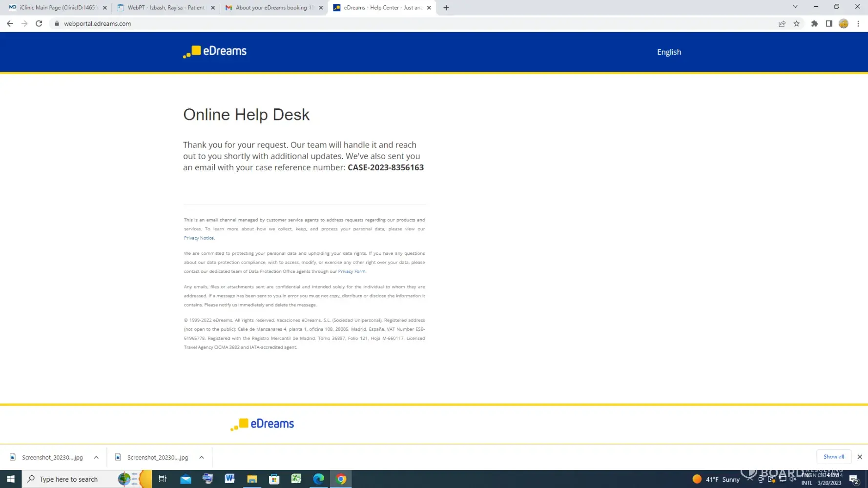Expand options for the first downloaded screenshot

point(96,457)
